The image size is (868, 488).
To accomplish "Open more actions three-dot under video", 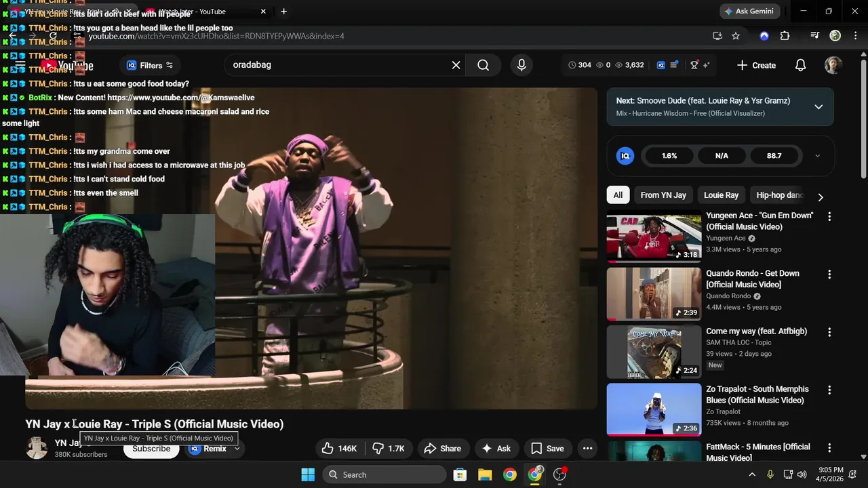I will (x=587, y=449).
